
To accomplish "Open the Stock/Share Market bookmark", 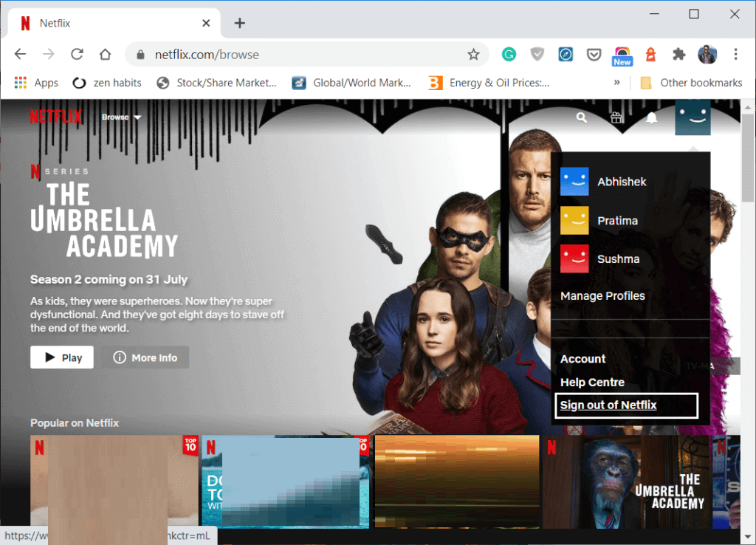I will (x=217, y=83).
